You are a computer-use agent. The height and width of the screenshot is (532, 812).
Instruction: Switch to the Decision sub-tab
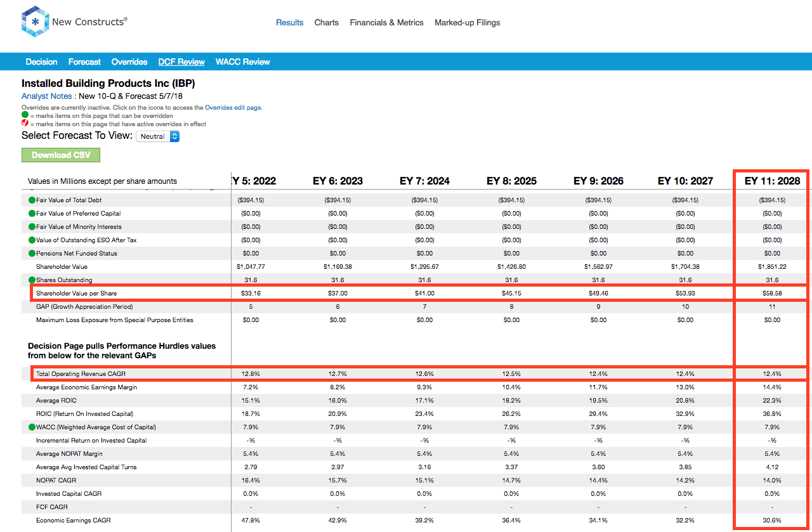pyautogui.click(x=41, y=62)
